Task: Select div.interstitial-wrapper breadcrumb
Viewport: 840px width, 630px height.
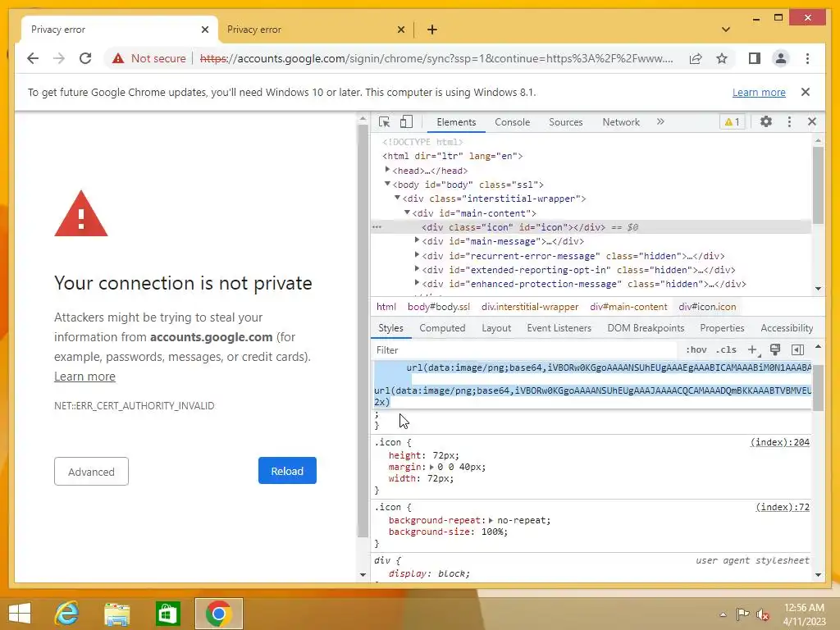Action: pyautogui.click(x=530, y=307)
